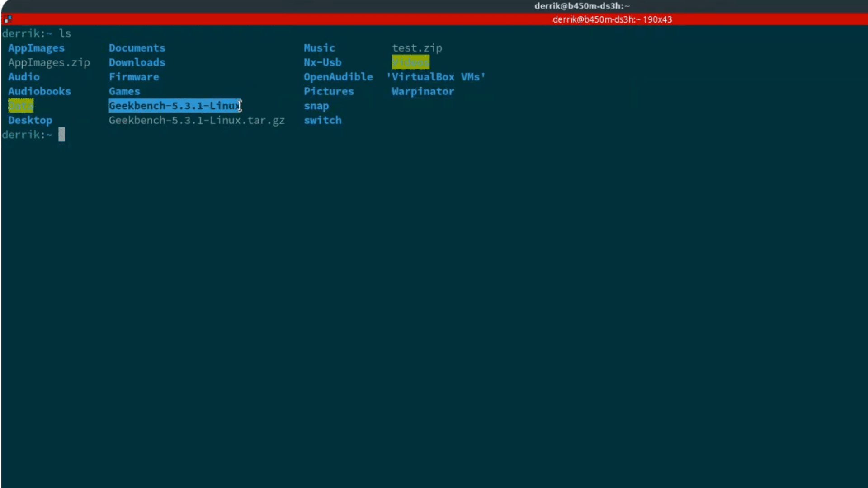Click the ls command on the first prompt line
The height and width of the screenshot is (488, 868).
[65, 33]
